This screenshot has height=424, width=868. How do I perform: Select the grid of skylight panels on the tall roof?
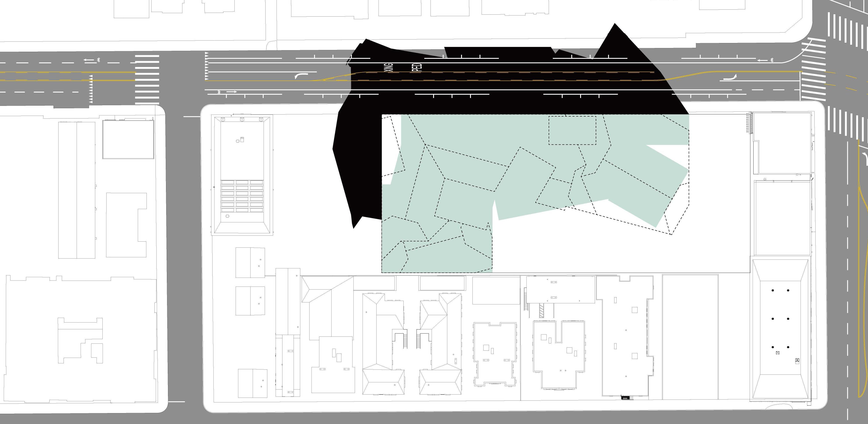point(242,196)
